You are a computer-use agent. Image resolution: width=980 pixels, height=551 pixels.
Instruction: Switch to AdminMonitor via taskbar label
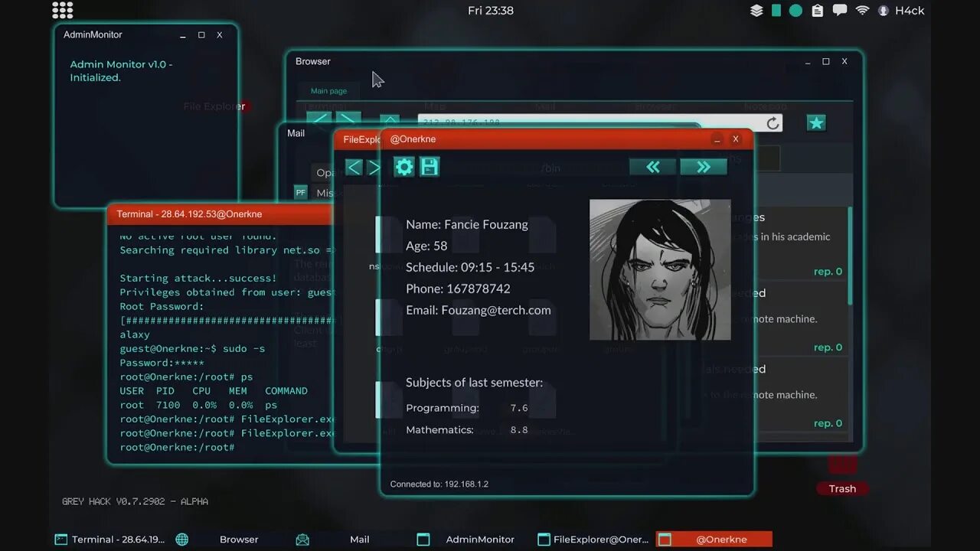(x=480, y=540)
